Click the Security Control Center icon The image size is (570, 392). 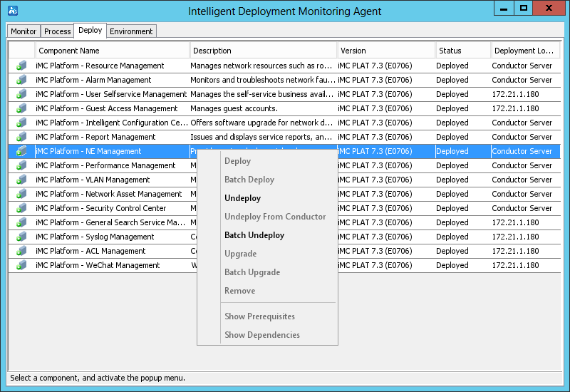click(x=21, y=208)
